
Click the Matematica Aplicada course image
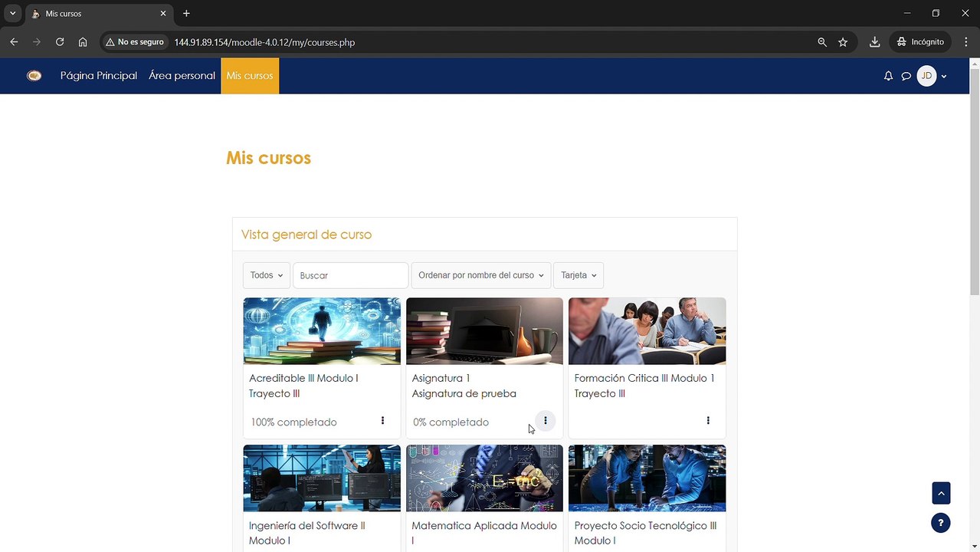484,478
